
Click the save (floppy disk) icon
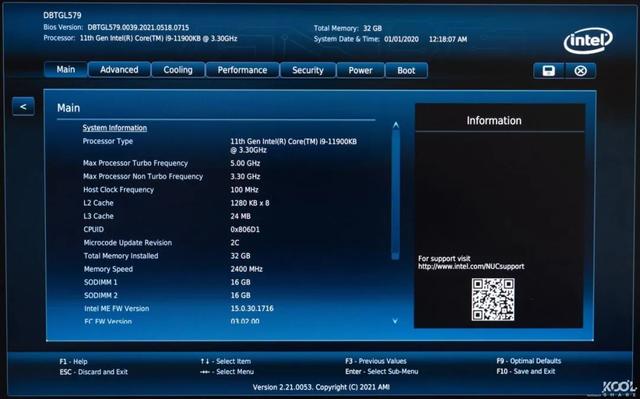[549, 71]
